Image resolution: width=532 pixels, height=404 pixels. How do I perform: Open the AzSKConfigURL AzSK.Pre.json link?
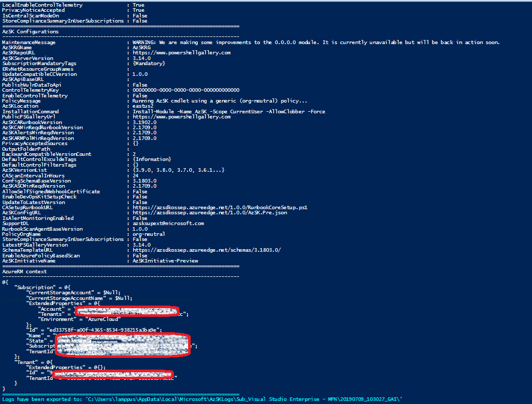[210, 213]
